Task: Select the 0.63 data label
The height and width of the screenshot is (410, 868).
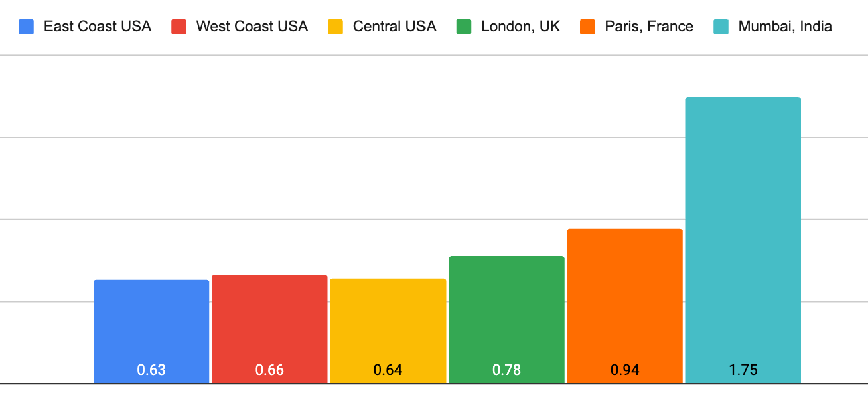Action: pyautogui.click(x=151, y=370)
